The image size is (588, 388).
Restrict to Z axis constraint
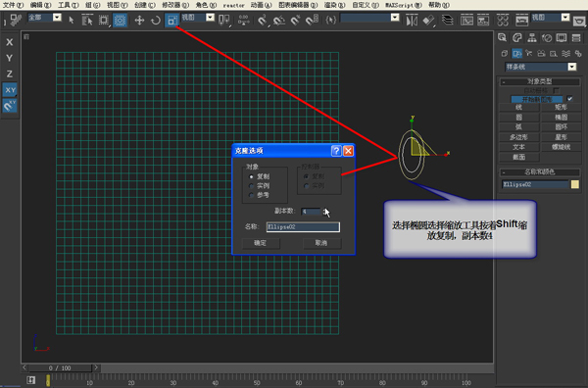pos(10,73)
